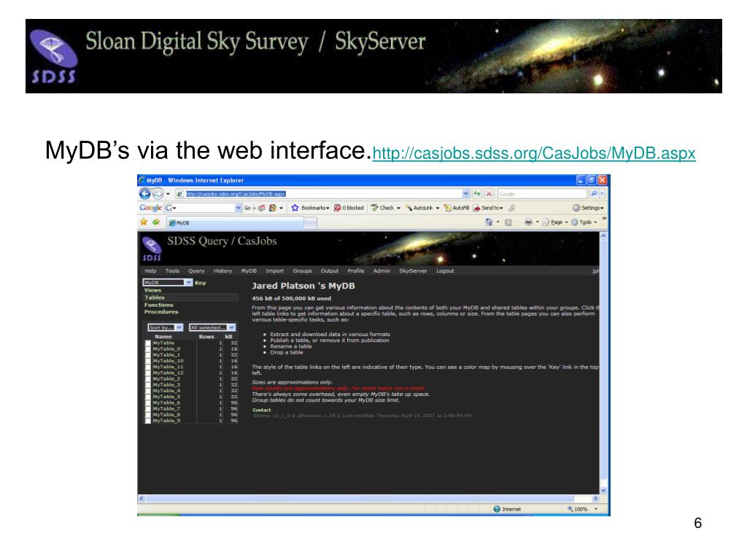Image resolution: width=747 pixels, height=560 pixels.
Task: Open the recent pages arrow beside Forward
Action: coord(168,194)
